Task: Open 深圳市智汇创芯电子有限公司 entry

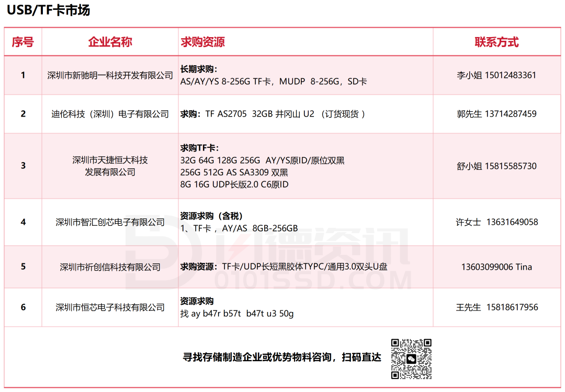Action: [110, 222]
